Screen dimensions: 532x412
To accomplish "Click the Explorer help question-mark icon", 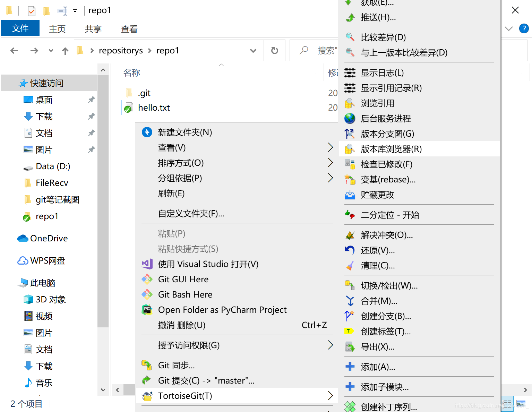I will pyautogui.click(x=524, y=28).
